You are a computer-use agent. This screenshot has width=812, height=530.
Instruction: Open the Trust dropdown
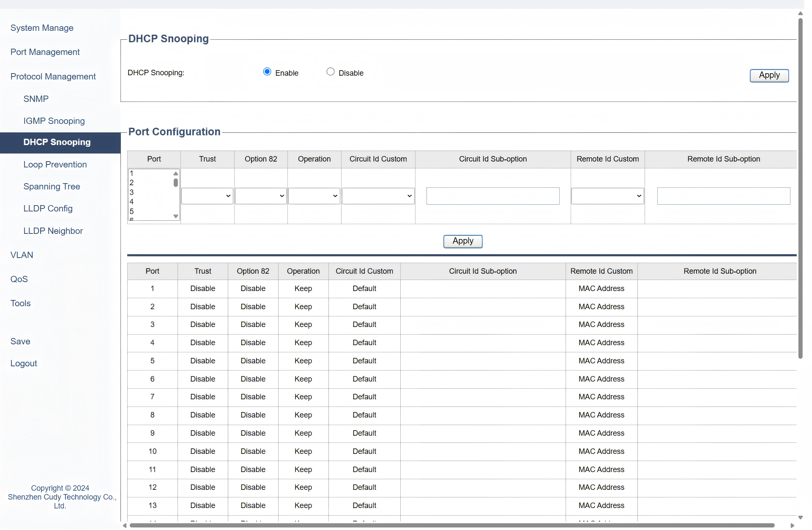pyautogui.click(x=207, y=196)
